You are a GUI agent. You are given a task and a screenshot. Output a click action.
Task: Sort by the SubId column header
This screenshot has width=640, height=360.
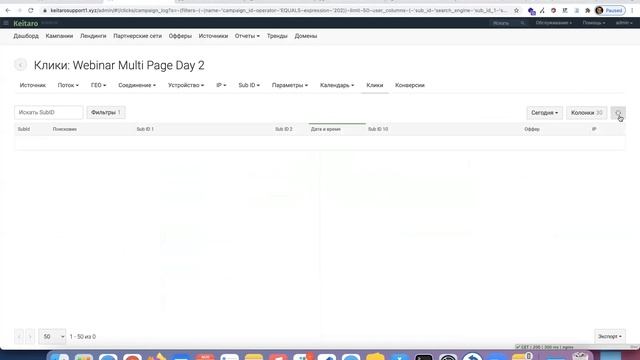[x=24, y=129]
